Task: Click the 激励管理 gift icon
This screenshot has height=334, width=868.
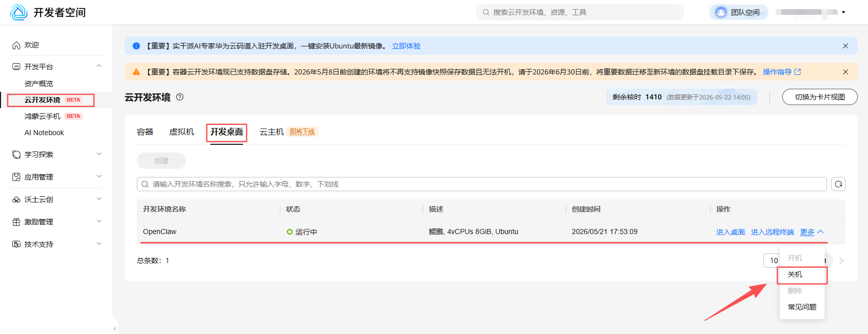Action: [x=16, y=222]
